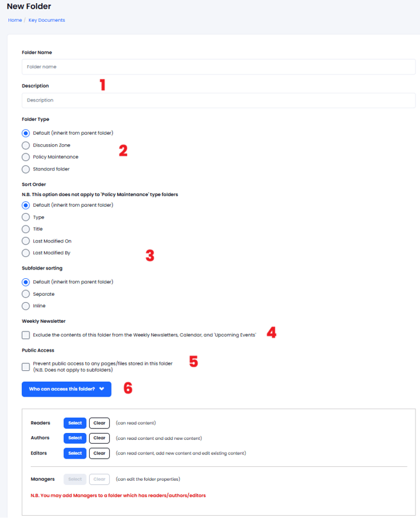Clear the Readers selection
420x522 pixels.
point(99,423)
